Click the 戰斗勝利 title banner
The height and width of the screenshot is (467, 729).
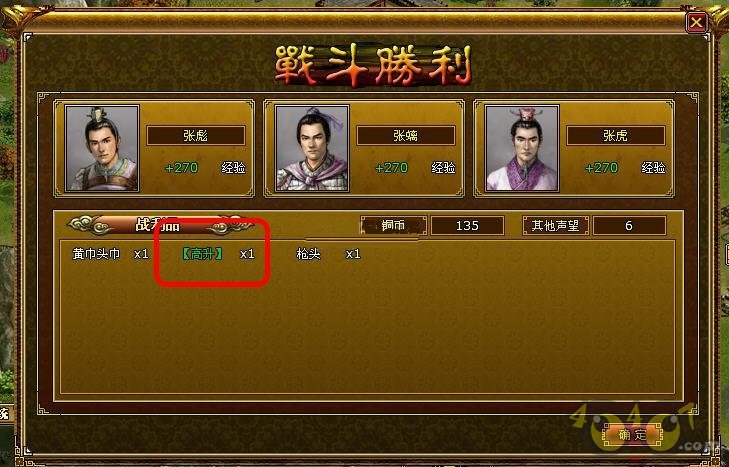(372, 65)
